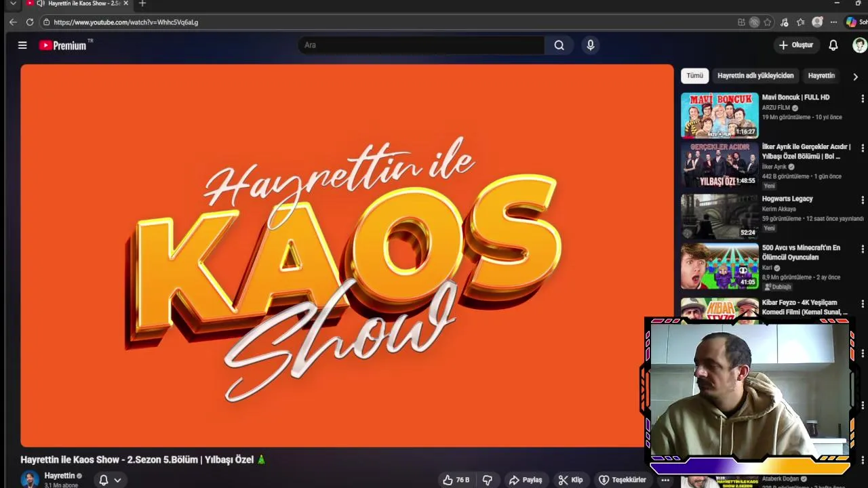The width and height of the screenshot is (868, 488).
Task: Open Hogwarts Legacy video thumbnail
Action: tap(719, 217)
